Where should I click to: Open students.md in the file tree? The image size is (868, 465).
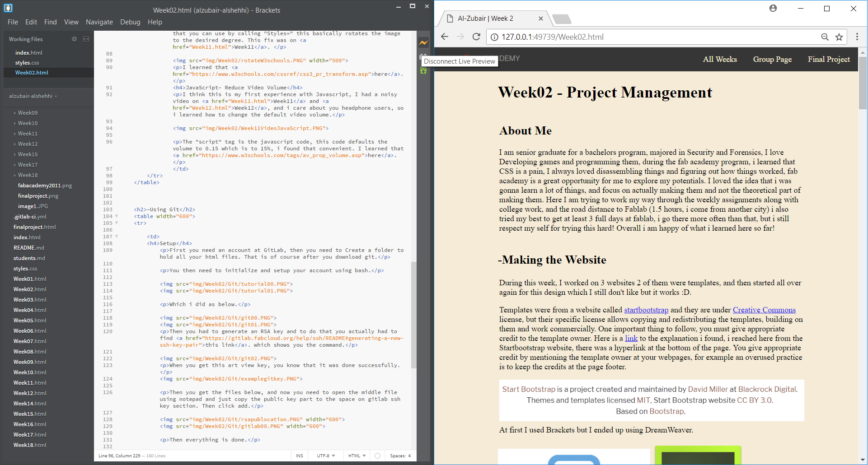tap(29, 258)
